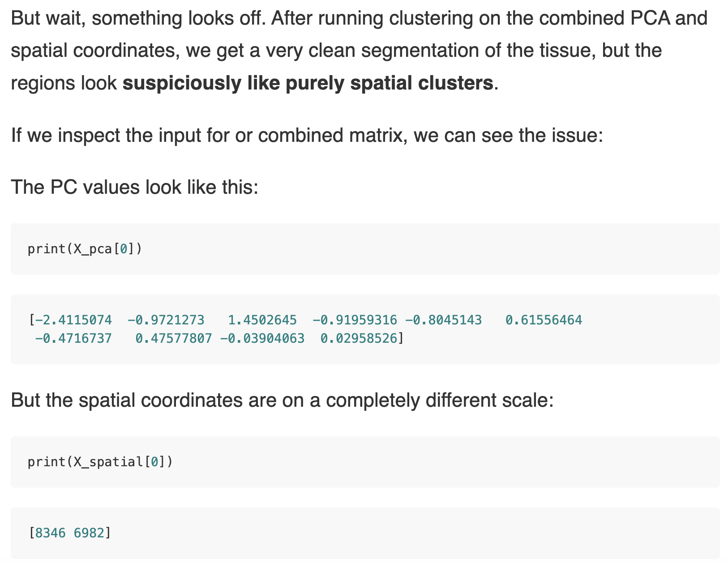This screenshot has height=562, width=728.
Task: Click the value -0.03904063 in PCA output
Action: coord(262,338)
